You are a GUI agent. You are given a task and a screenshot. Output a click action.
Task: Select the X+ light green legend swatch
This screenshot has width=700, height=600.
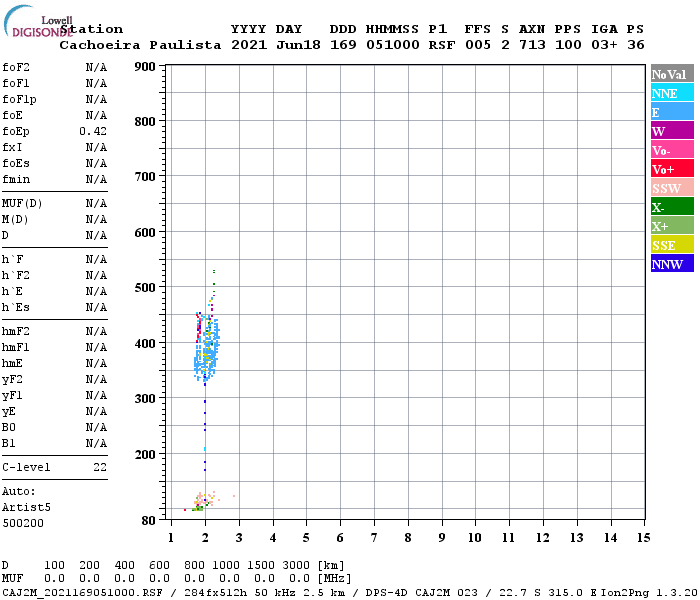coord(672,226)
